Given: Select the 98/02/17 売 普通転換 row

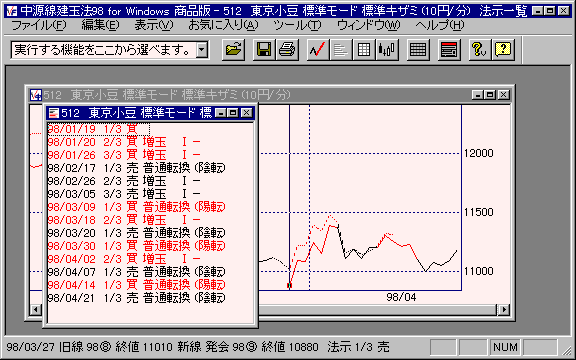Looking at the screenshot, I should tap(137, 168).
